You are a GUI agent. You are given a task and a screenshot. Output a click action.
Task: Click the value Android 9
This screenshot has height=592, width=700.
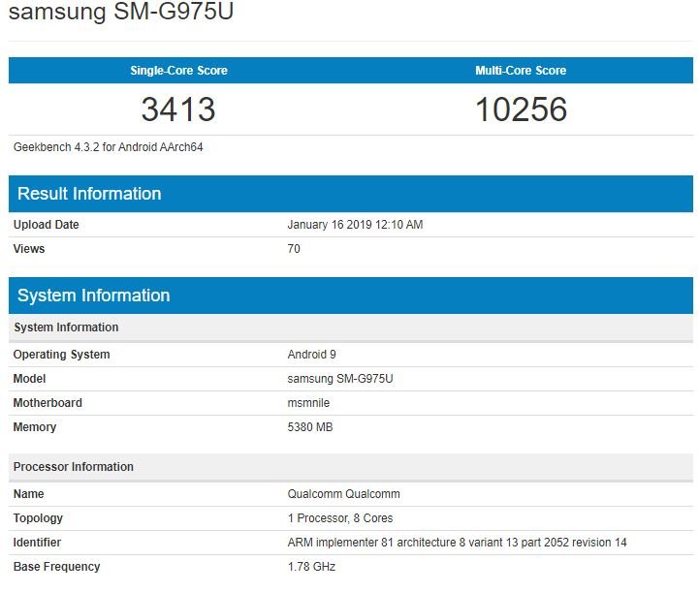311,355
